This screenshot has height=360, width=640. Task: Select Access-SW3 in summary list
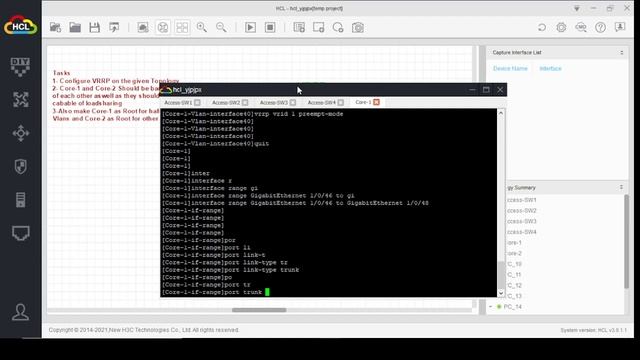coord(522,221)
